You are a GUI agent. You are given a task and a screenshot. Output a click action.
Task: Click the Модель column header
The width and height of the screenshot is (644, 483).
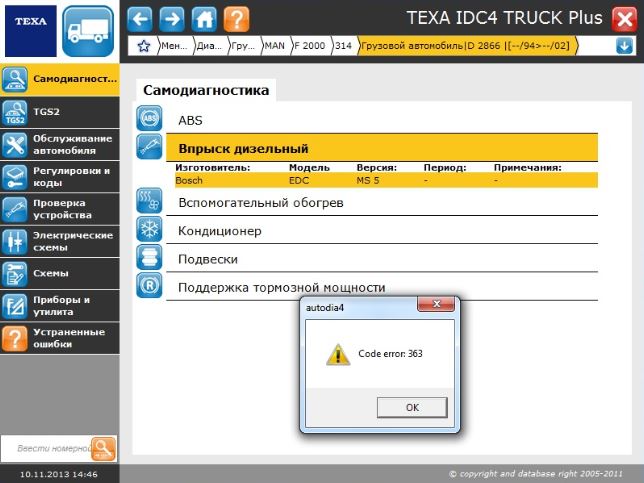pyautogui.click(x=309, y=168)
